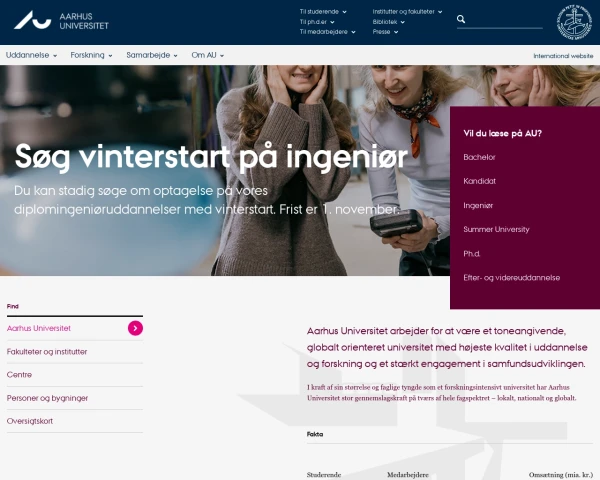The width and height of the screenshot is (600, 480).
Task: Open the Forskning menu
Action: [x=91, y=55]
